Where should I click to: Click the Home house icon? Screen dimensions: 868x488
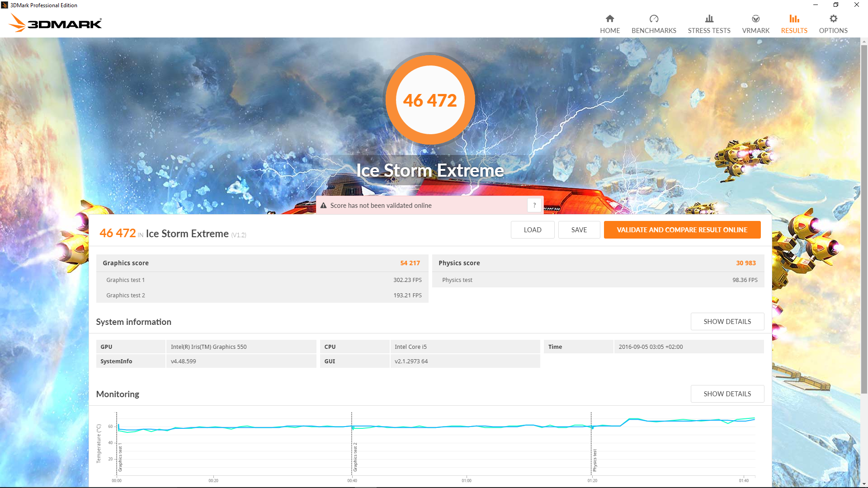coord(610,19)
